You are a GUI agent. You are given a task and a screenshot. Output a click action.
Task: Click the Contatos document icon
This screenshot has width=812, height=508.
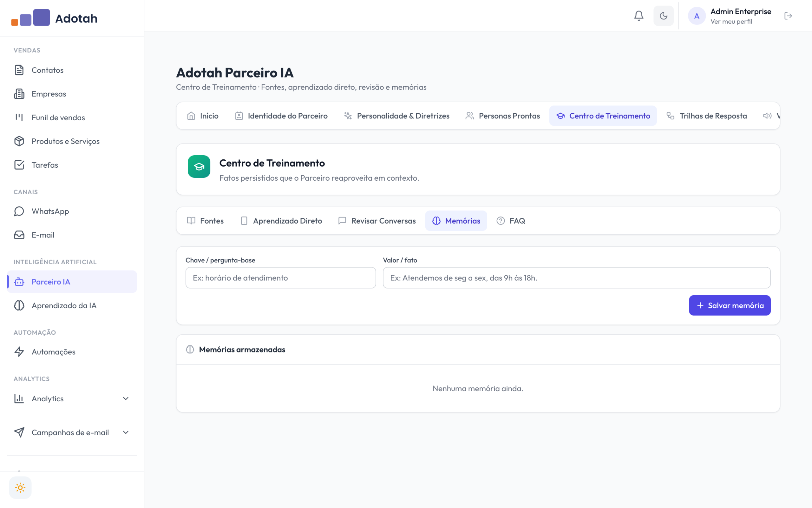(x=19, y=70)
